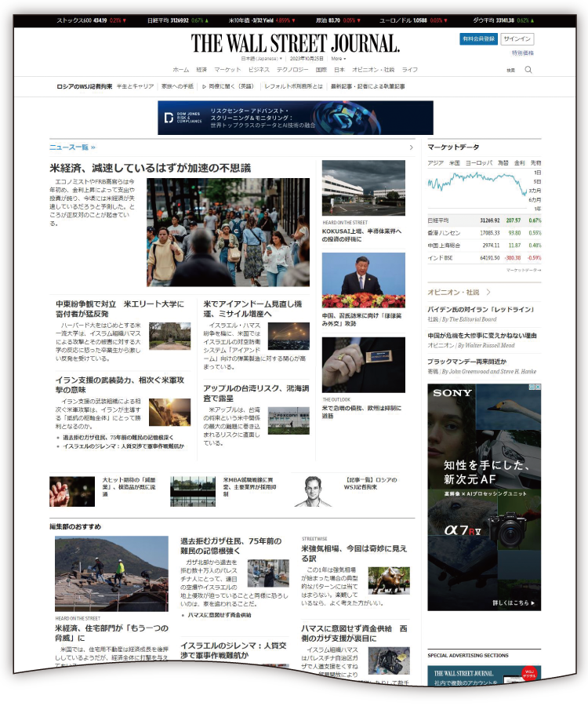Select the アジア market data tab

[x=435, y=163]
